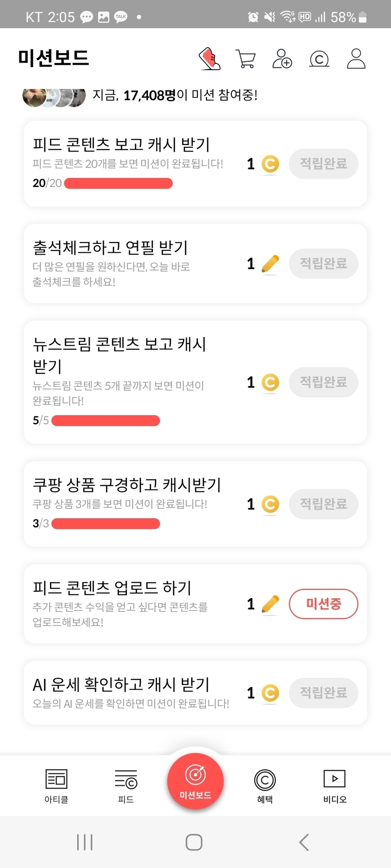391x868 pixels.
Task: Open the my profile icon
Action: (356, 59)
